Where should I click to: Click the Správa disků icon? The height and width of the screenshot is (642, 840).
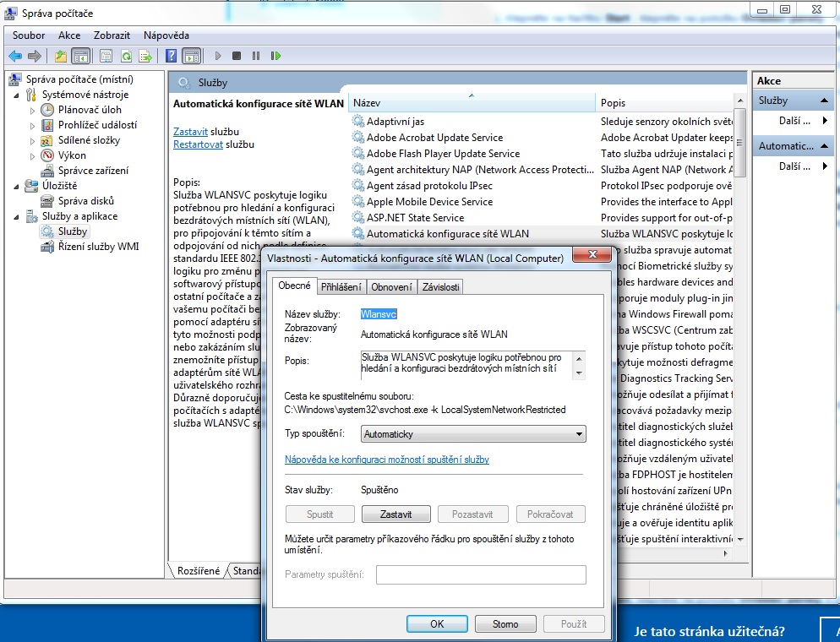tap(47, 201)
